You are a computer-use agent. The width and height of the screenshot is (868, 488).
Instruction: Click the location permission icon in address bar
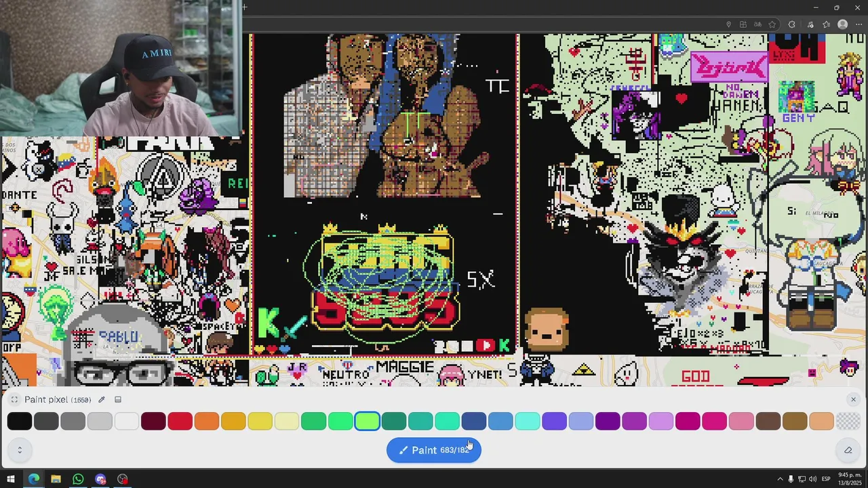coord(729,24)
